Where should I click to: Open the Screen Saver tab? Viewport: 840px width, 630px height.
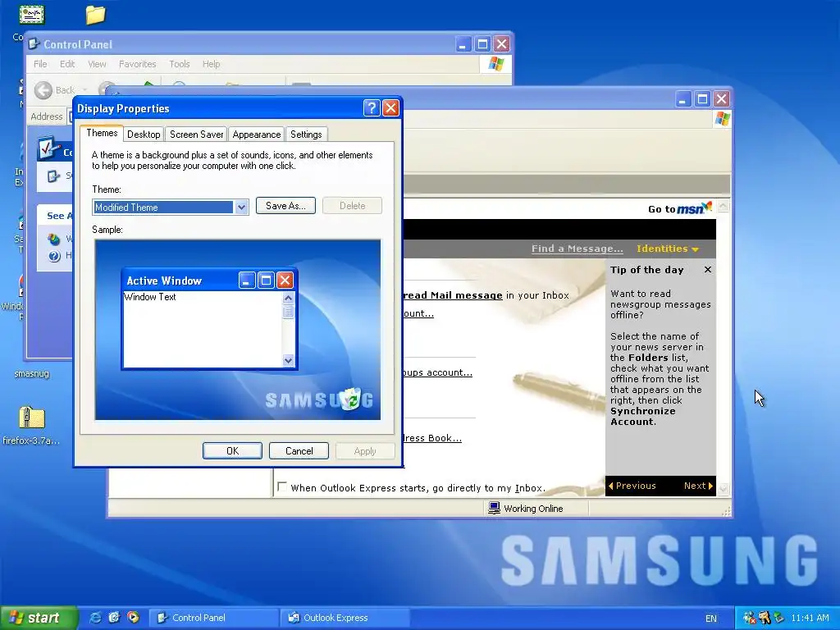(197, 135)
